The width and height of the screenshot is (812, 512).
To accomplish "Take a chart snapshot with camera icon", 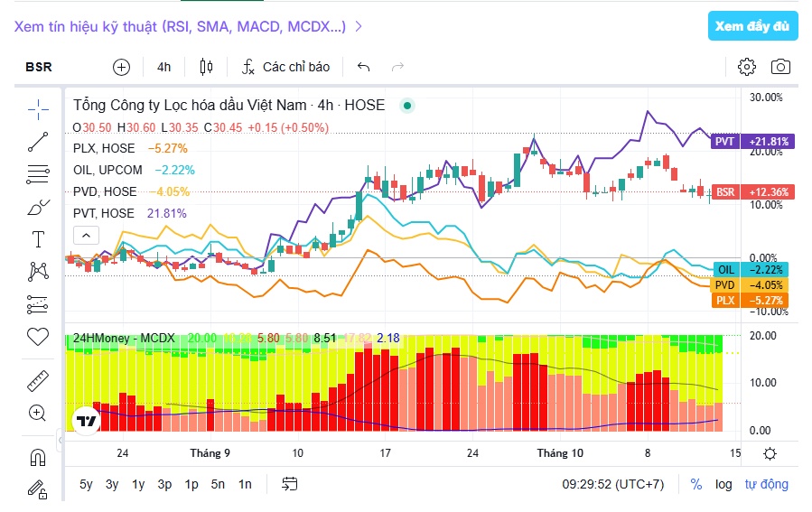I will point(780,67).
